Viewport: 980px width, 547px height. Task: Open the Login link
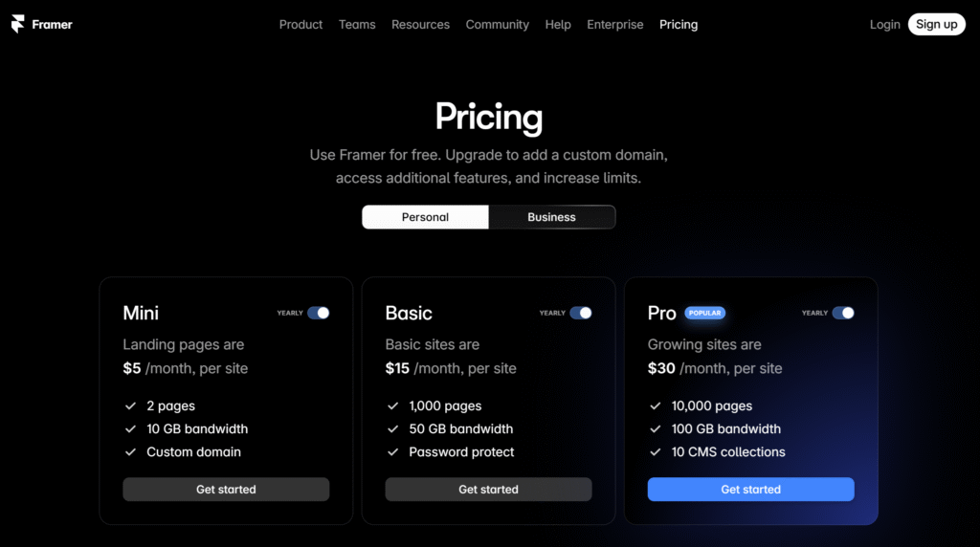point(885,24)
